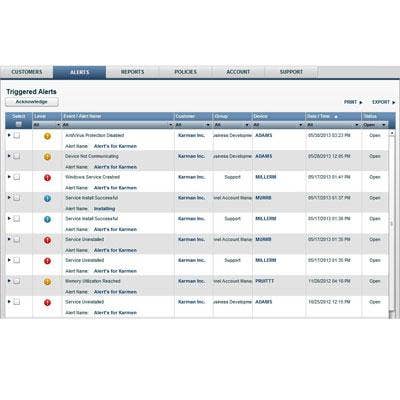Open the Status filter dropdown showing Open

click(x=375, y=125)
